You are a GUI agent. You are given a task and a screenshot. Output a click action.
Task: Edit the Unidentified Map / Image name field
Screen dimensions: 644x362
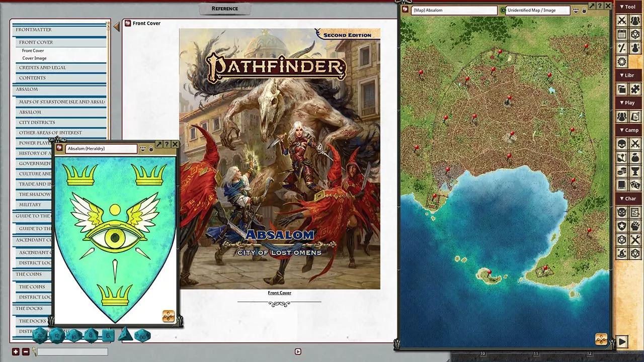click(538, 10)
